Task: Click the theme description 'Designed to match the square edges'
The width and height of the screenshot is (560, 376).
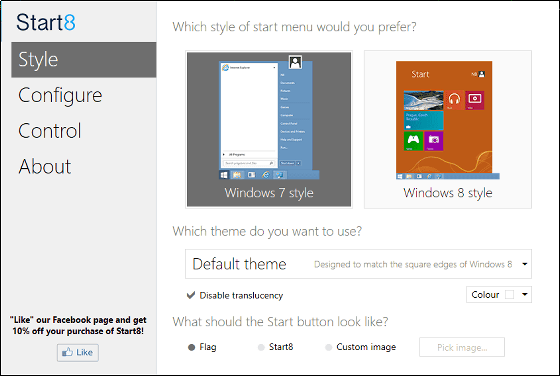Action: coord(413,265)
